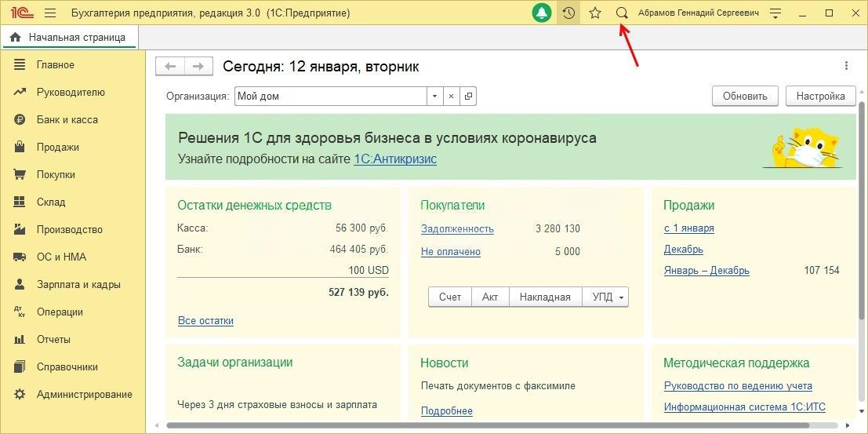
Task: Click the Дт/Кт icon for Операции
Action: (x=20, y=312)
